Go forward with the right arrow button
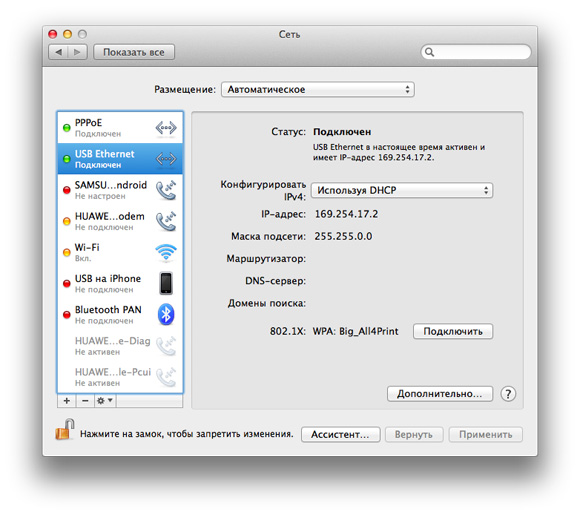 coord(77,52)
